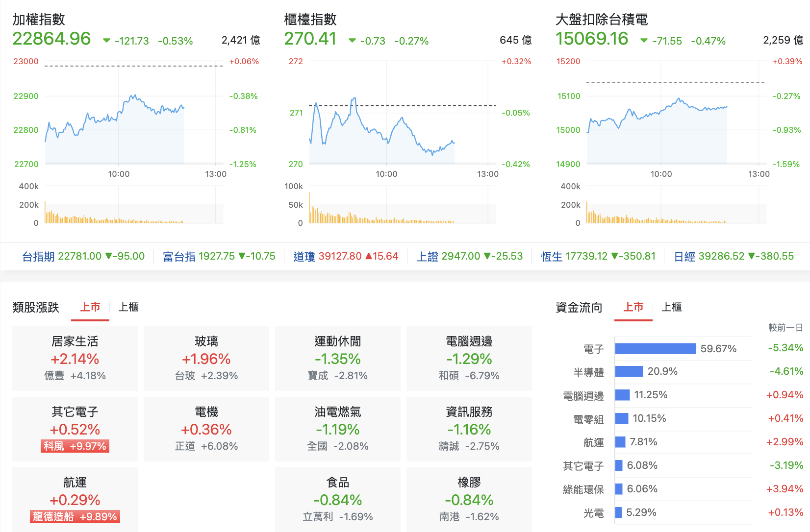The width and height of the screenshot is (810, 532).
Task: Open the 橡膠 sector card
Action: 469,500
